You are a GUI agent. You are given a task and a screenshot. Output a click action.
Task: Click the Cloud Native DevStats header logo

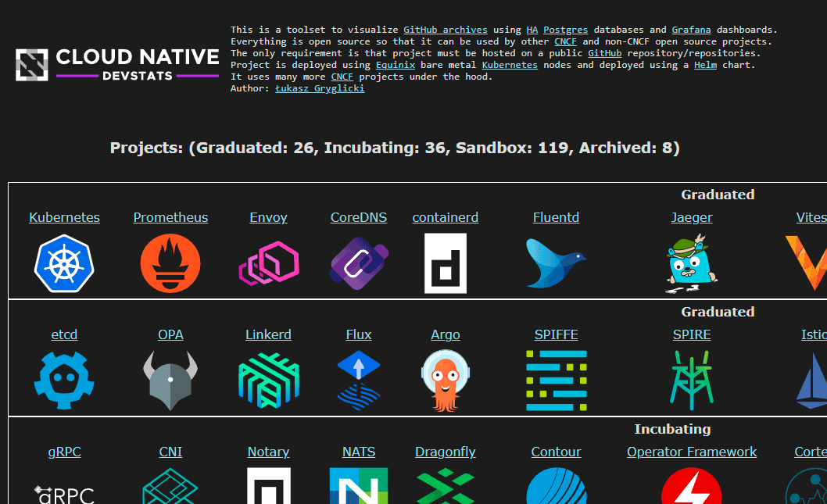117,65
